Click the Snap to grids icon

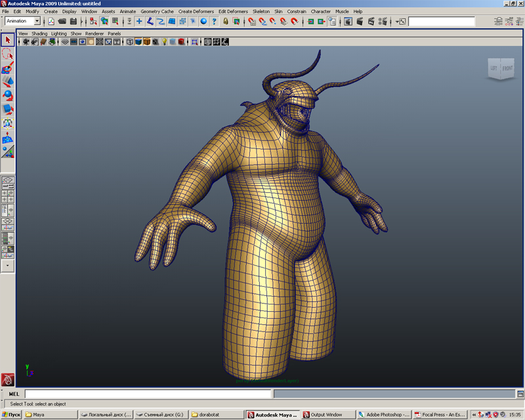pyautogui.click(x=252, y=22)
